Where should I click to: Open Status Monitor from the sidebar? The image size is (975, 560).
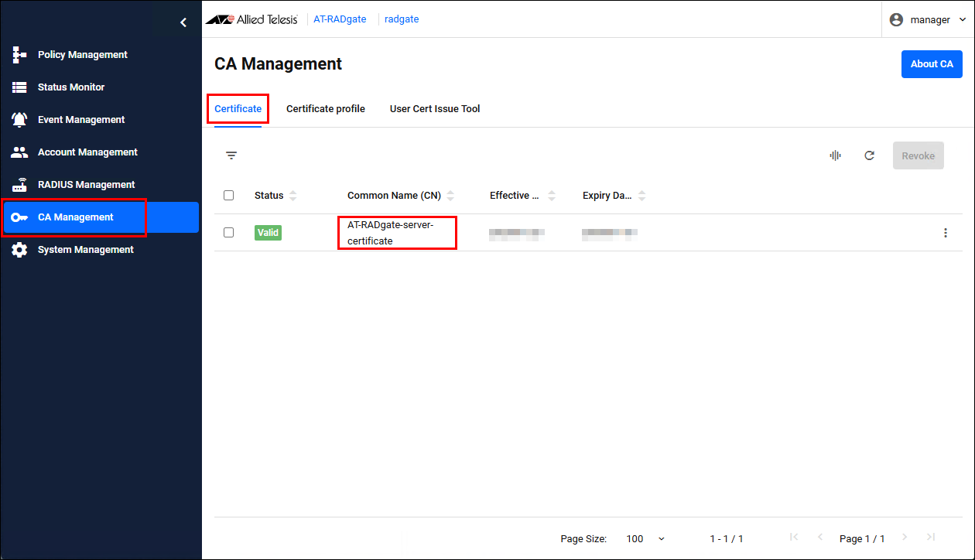[x=101, y=87]
